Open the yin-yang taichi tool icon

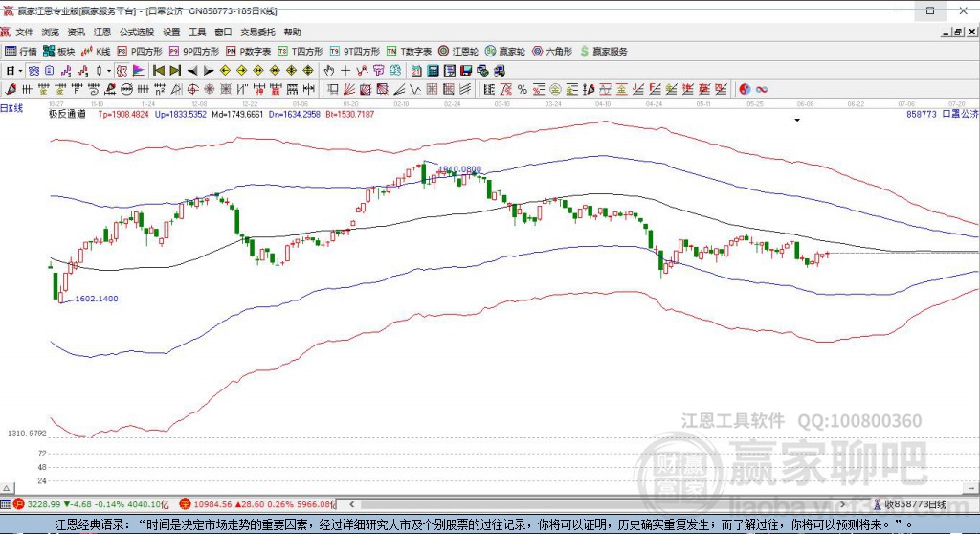coord(745,89)
